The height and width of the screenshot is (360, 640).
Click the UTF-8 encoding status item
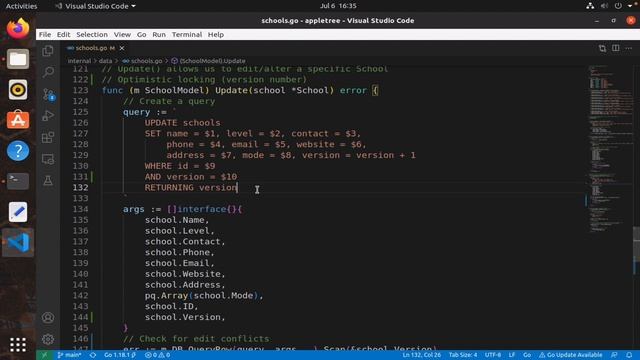pos(493,355)
